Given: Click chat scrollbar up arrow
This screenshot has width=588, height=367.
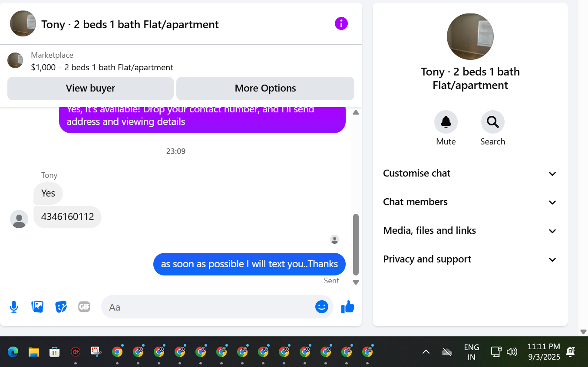Looking at the screenshot, I should (356, 112).
